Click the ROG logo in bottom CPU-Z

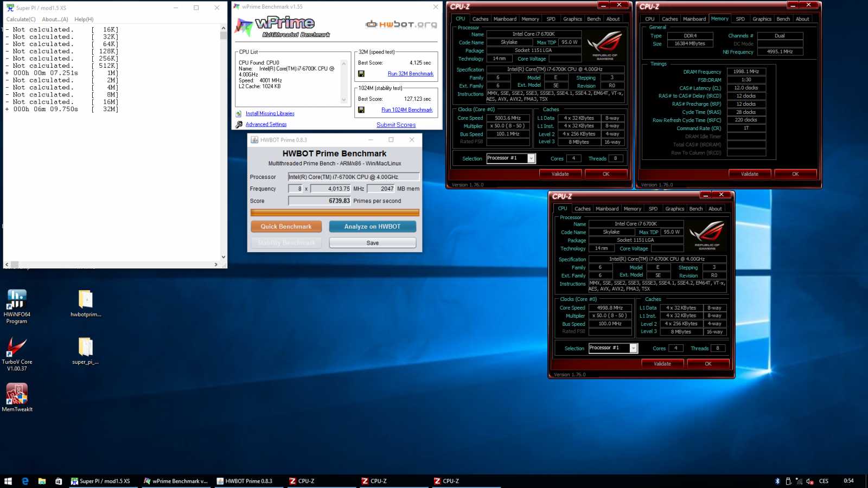click(707, 235)
